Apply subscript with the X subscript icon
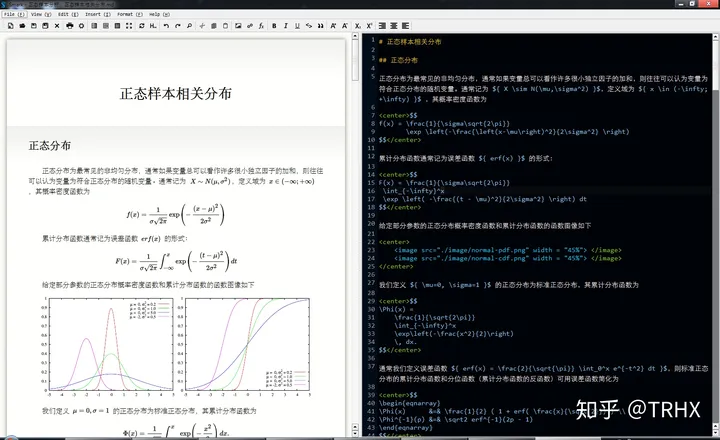Image resolution: width=720 pixels, height=440 pixels. (358, 26)
